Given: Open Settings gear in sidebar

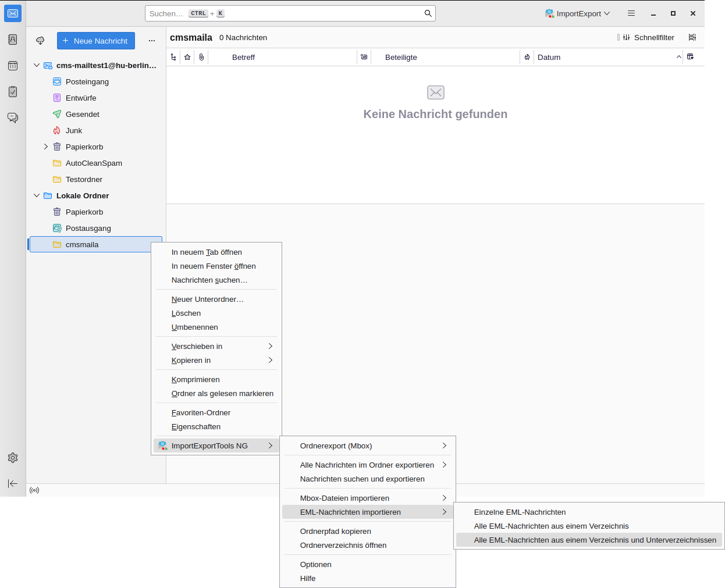Looking at the screenshot, I should 13,458.
